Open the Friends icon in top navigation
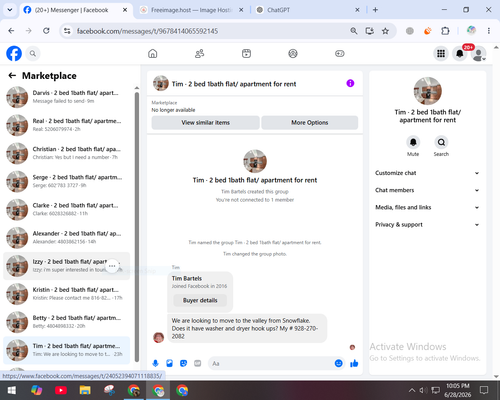 (199, 53)
